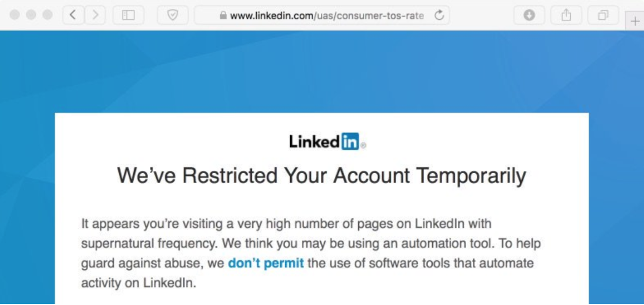Screen dimensions: 644x305
Task: Click the paragraph about supernatural frequency
Action: pyautogui.click(x=310, y=244)
